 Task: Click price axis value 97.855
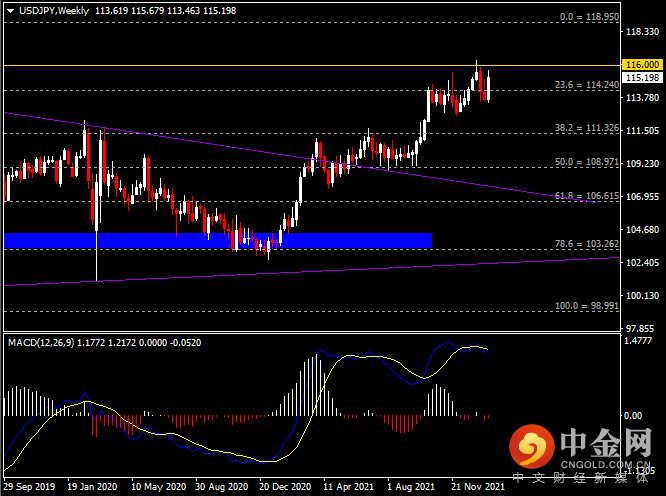click(642, 328)
